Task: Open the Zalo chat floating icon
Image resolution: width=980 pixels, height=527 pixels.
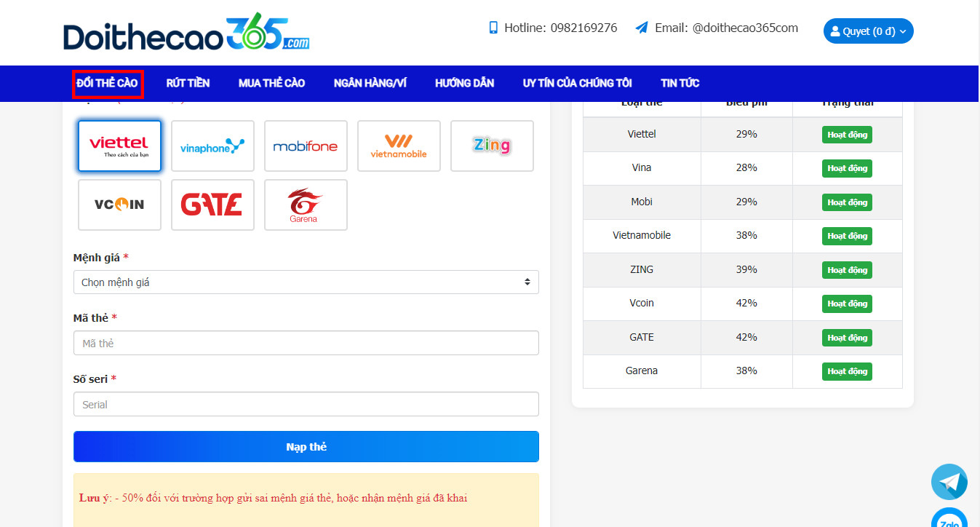Action: pos(949,518)
